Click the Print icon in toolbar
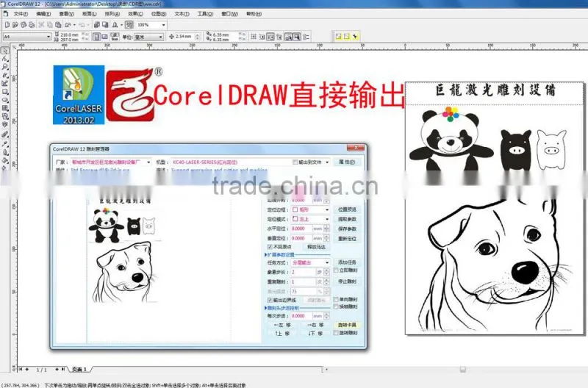588x388 pixels. coord(32,25)
